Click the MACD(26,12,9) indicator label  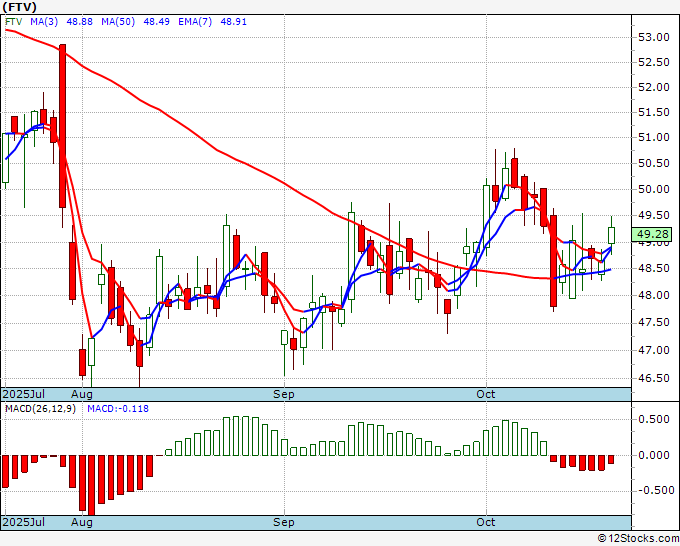click(40, 409)
